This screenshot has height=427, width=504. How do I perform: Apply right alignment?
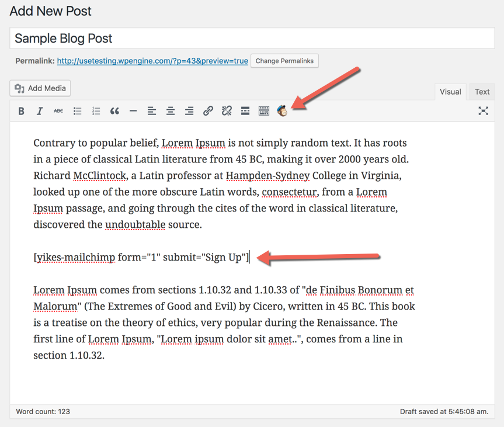pos(189,111)
